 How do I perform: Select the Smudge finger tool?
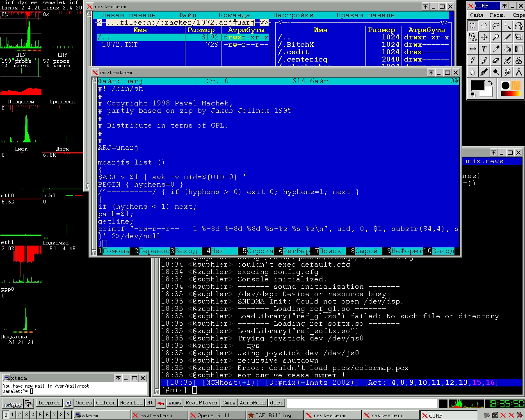[507, 71]
